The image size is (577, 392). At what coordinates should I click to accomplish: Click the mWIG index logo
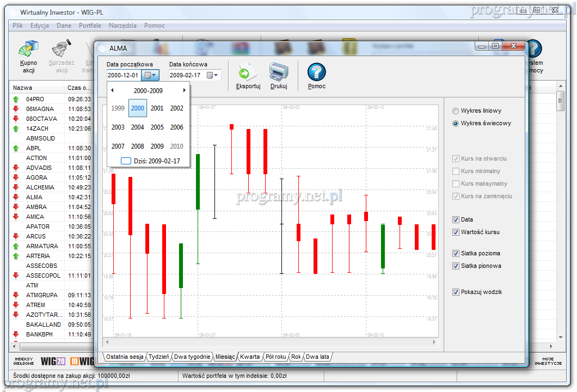(x=82, y=361)
